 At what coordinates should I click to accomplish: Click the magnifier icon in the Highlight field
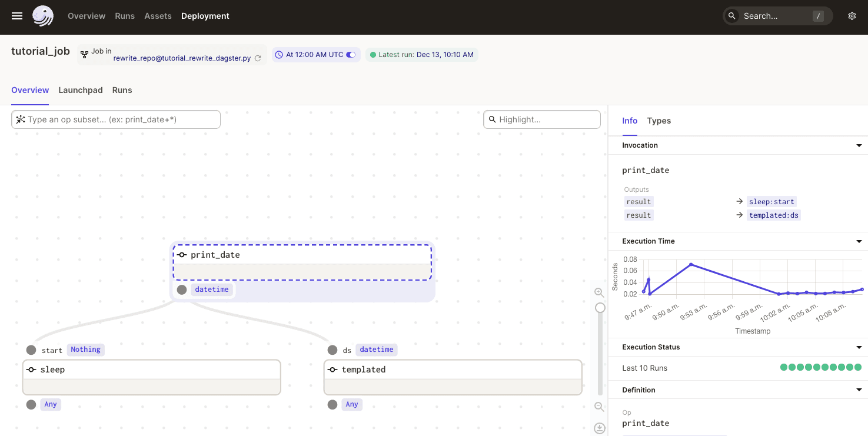pyautogui.click(x=493, y=119)
